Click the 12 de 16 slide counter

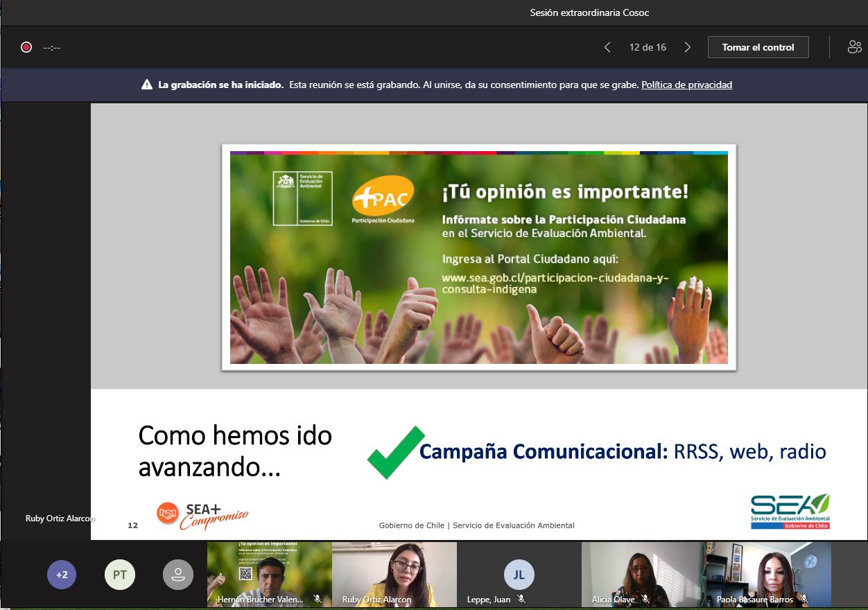(x=648, y=47)
